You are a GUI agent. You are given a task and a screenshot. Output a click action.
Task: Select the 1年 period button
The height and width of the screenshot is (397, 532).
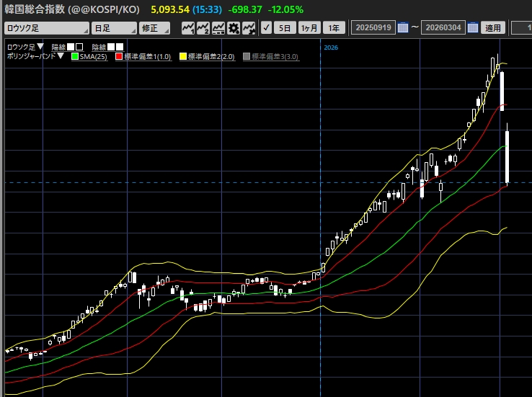coord(334,28)
